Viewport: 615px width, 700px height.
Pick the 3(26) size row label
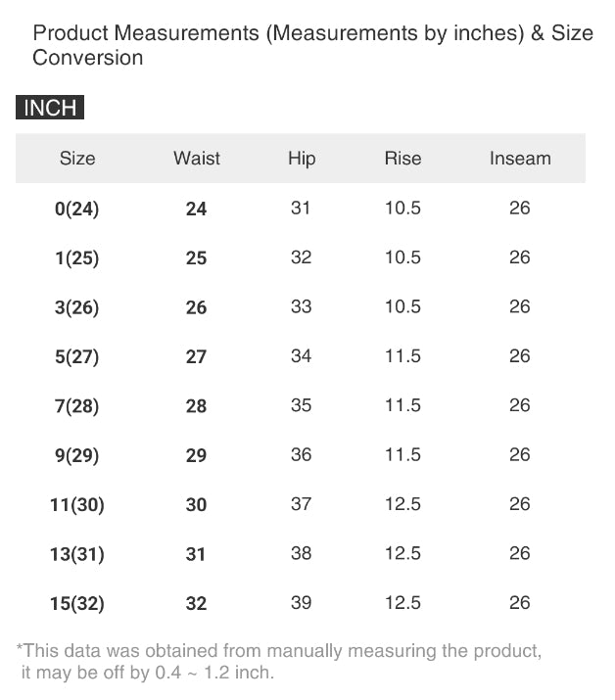[77, 307]
